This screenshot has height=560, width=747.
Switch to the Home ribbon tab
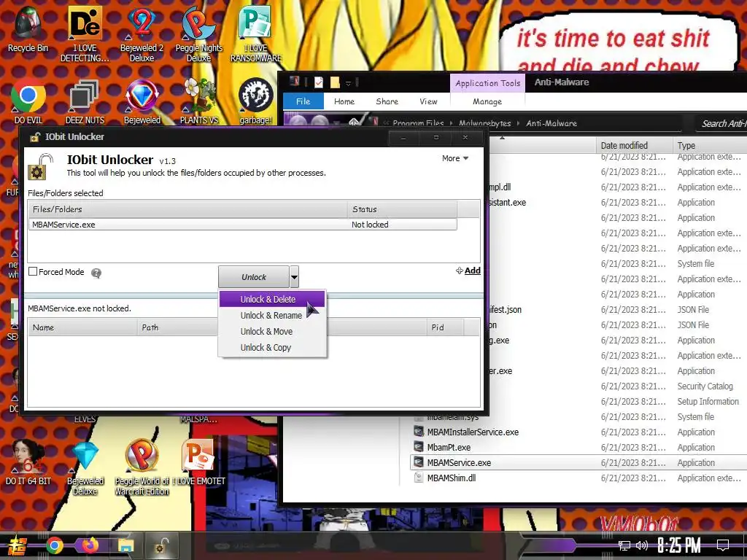(344, 101)
